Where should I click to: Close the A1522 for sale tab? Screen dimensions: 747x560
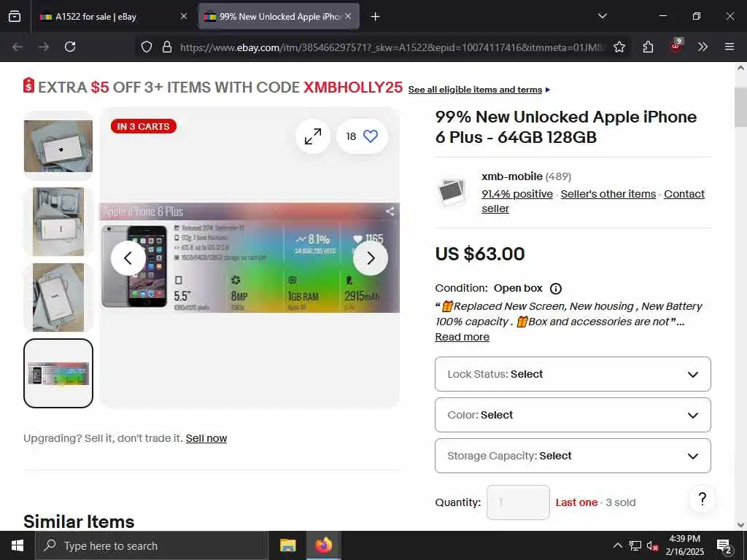pos(183,16)
